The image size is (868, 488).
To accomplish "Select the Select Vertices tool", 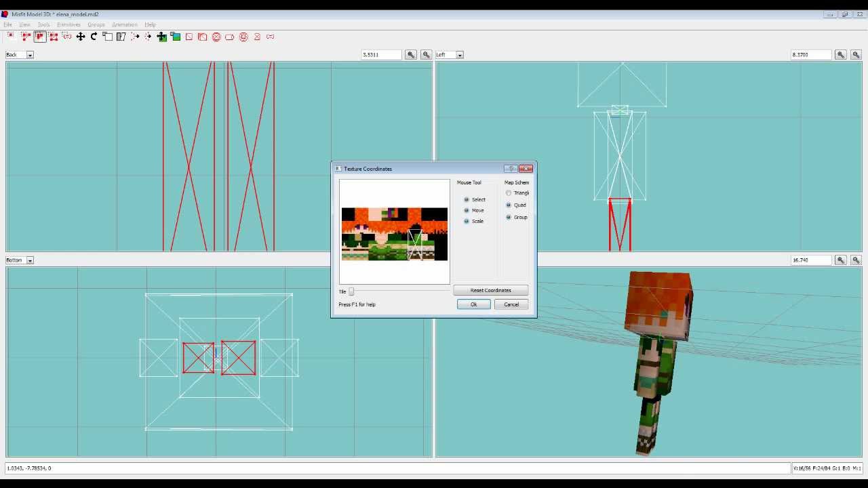I will pos(12,37).
